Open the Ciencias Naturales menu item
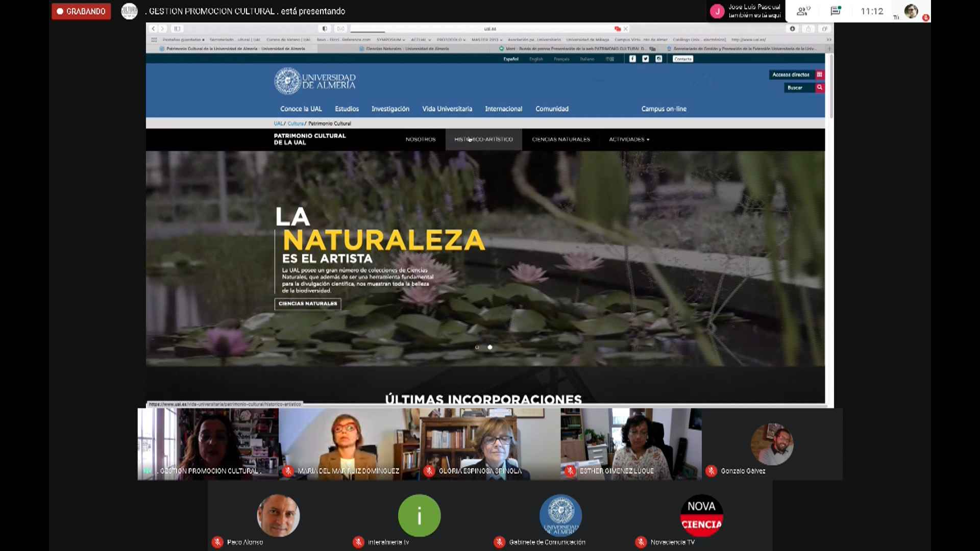The height and width of the screenshot is (551, 980). [561, 140]
